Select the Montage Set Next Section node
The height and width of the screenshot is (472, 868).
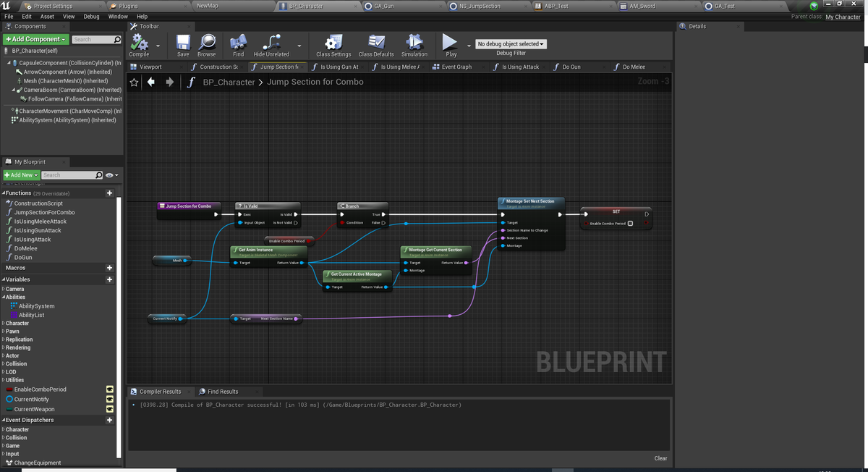(x=531, y=224)
